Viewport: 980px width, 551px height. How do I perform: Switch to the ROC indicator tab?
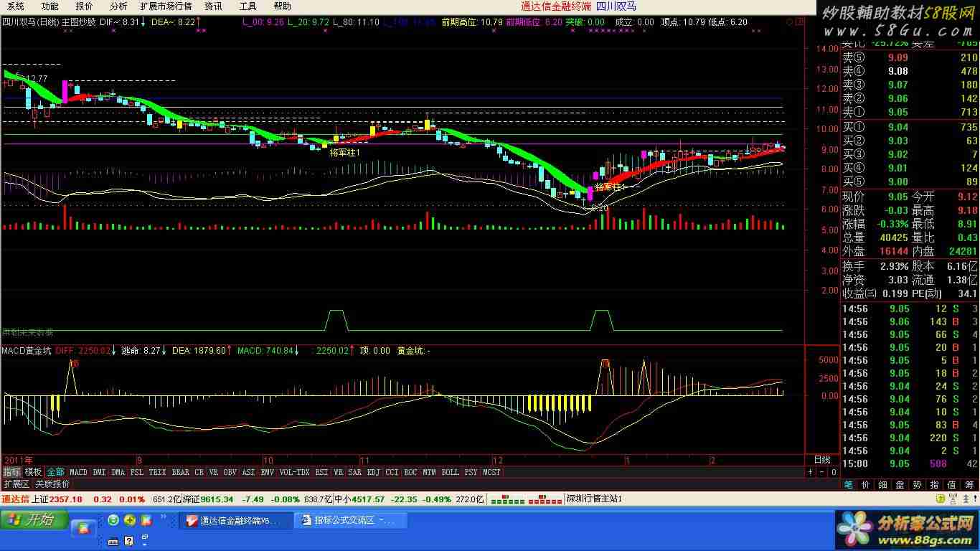(410, 472)
